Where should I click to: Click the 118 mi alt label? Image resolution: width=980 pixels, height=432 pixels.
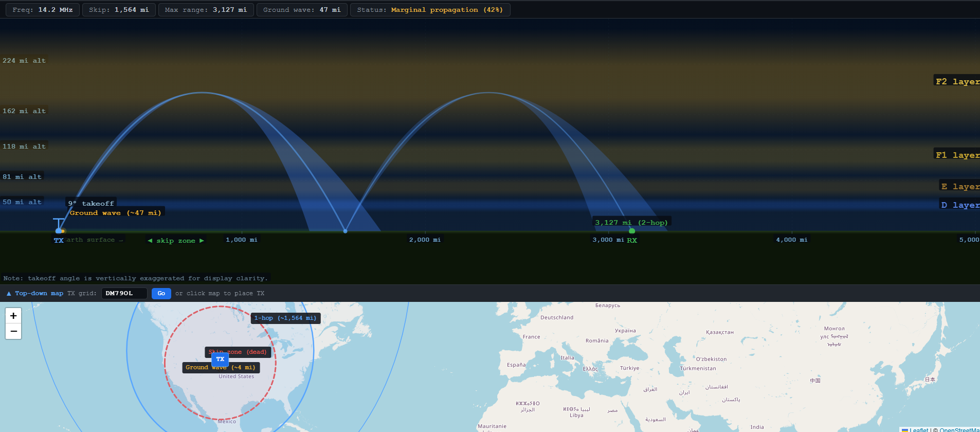[x=24, y=147]
